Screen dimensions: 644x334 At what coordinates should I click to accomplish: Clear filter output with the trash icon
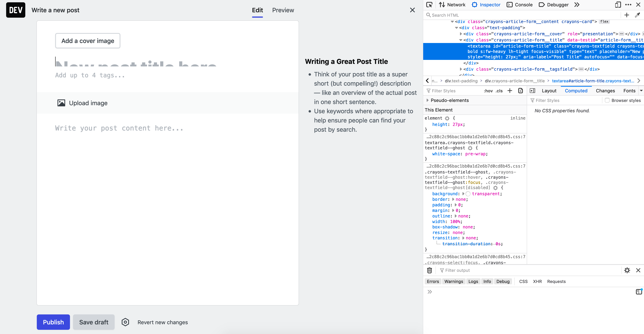pos(429,270)
